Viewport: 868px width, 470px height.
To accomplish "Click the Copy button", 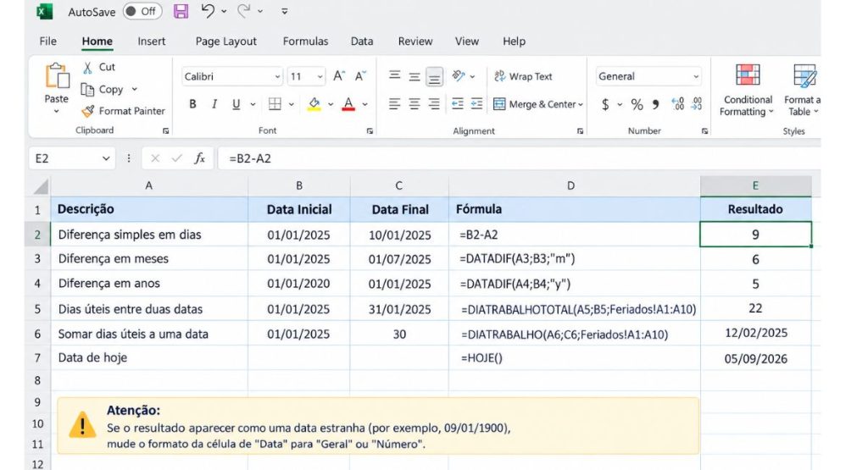I will click(x=103, y=89).
